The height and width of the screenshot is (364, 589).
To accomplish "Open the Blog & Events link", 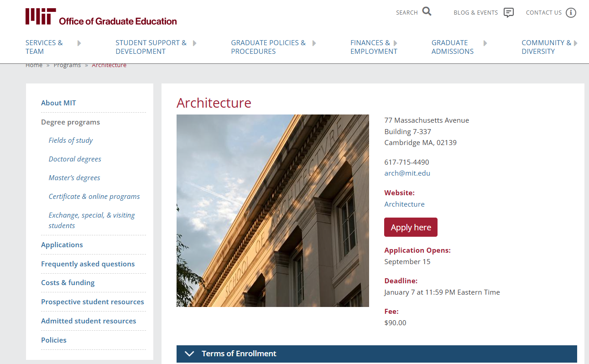I will tap(475, 13).
